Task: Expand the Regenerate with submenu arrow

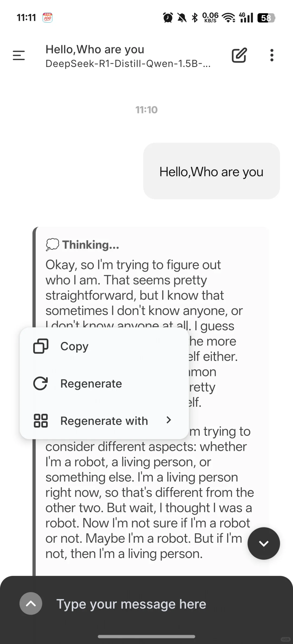Action: pyautogui.click(x=169, y=420)
